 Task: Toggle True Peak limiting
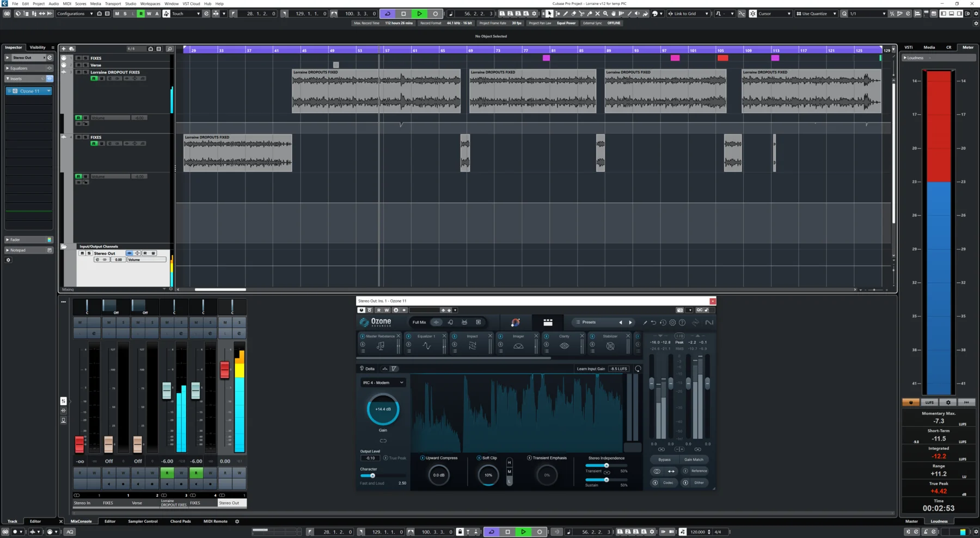pyautogui.click(x=385, y=458)
